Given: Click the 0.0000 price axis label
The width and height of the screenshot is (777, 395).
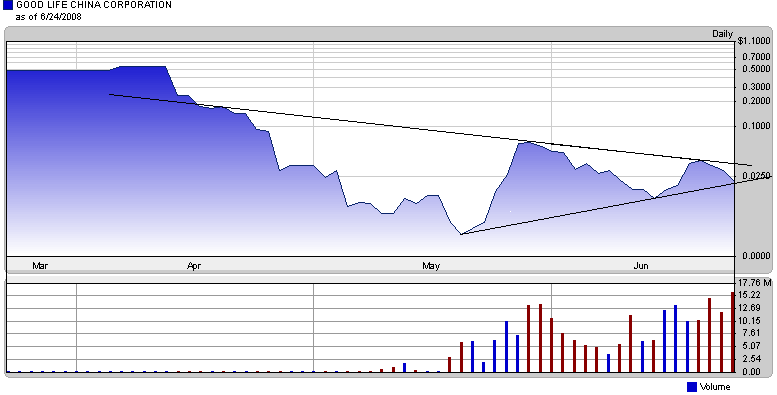Looking at the screenshot, I should pyautogui.click(x=757, y=256).
